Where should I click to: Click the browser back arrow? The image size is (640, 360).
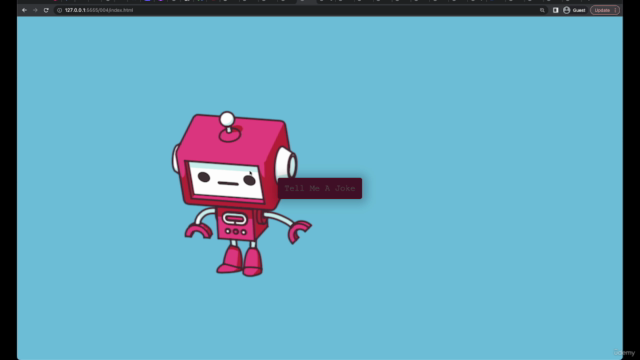pyautogui.click(x=24, y=10)
